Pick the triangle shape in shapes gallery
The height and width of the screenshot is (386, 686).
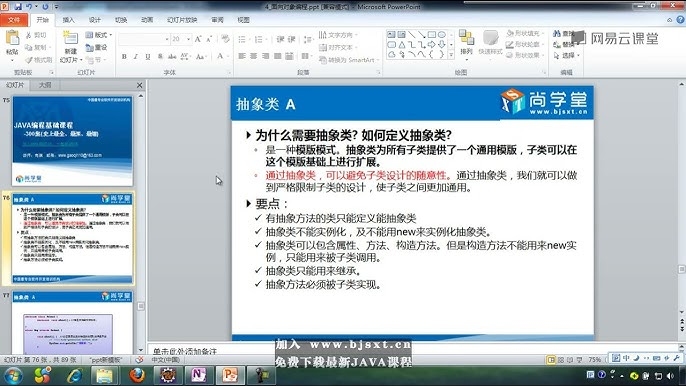tap(402, 45)
